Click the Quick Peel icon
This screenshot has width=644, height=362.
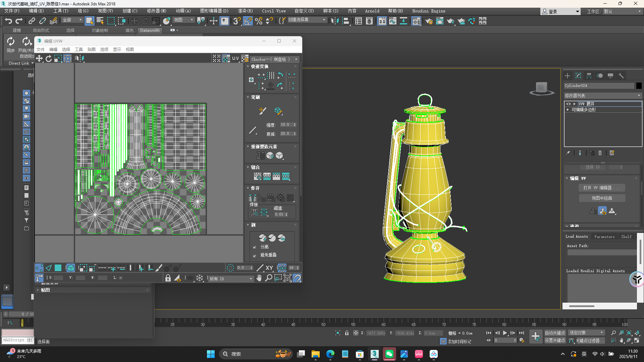click(x=263, y=238)
